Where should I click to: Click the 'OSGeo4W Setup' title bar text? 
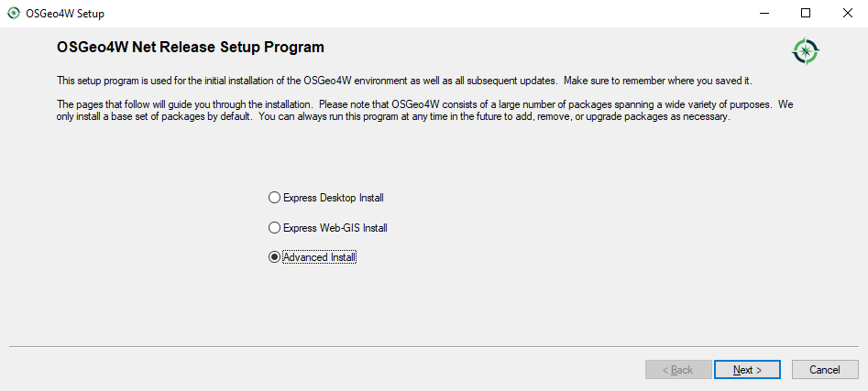click(65, 14)
